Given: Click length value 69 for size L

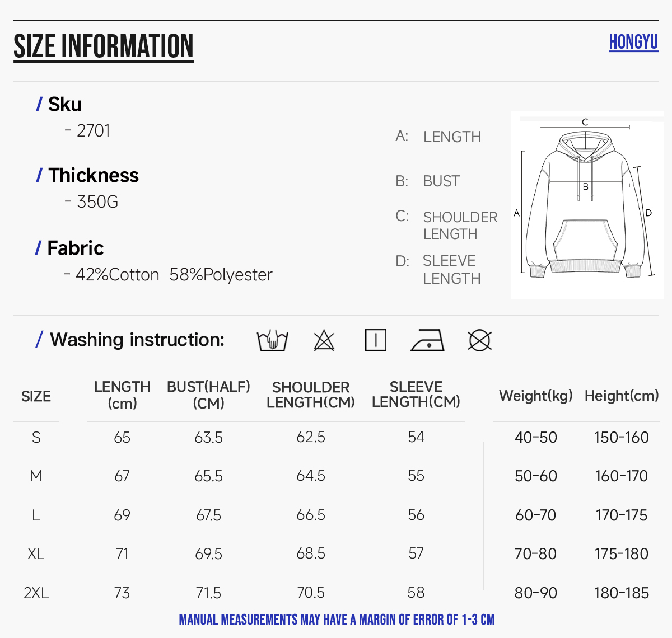Looking at the screenshot, I should (x=122, y=515).
